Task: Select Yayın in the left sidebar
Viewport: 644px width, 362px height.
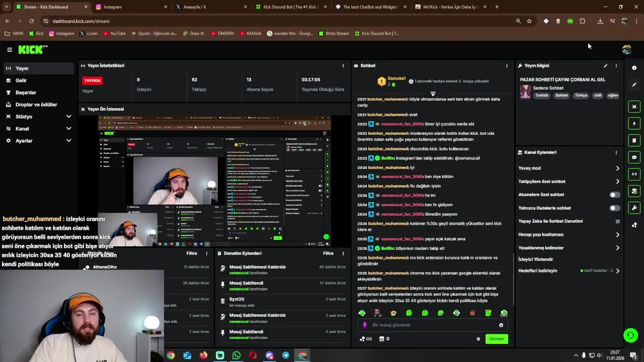Action: click(38, 68)
